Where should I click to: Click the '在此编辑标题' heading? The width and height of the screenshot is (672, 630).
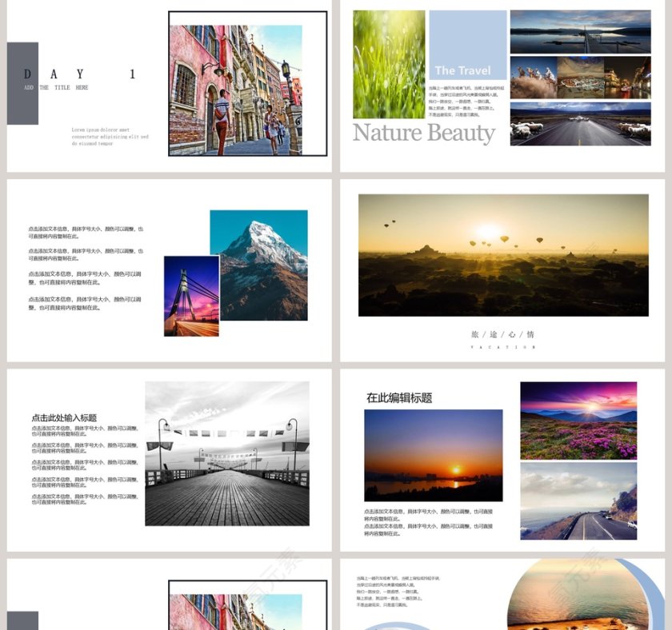399,397
